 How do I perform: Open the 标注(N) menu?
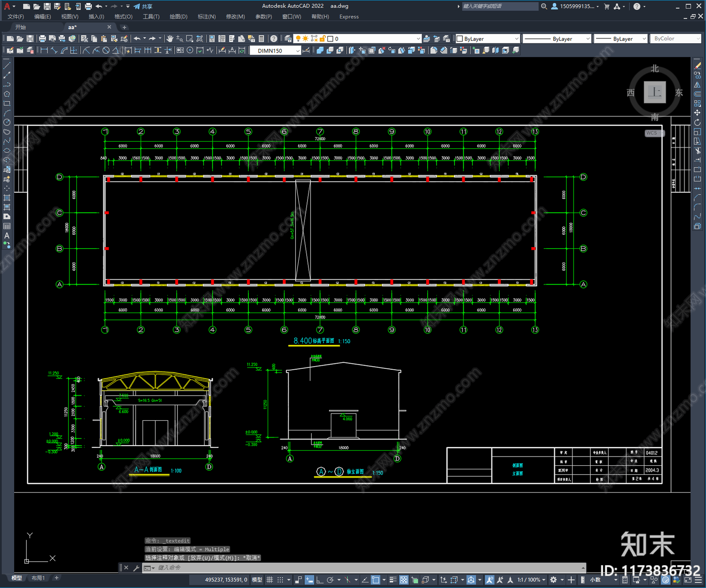[x=207, y=17]
